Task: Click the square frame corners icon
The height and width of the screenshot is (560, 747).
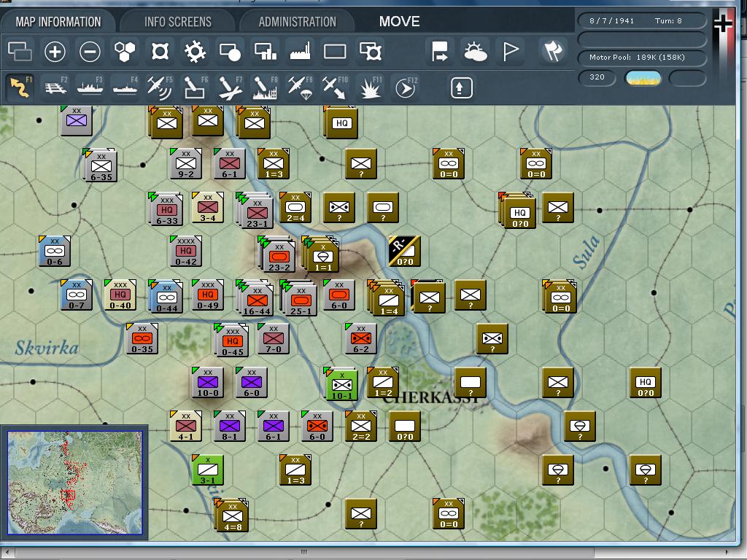Action: [160, 52]
